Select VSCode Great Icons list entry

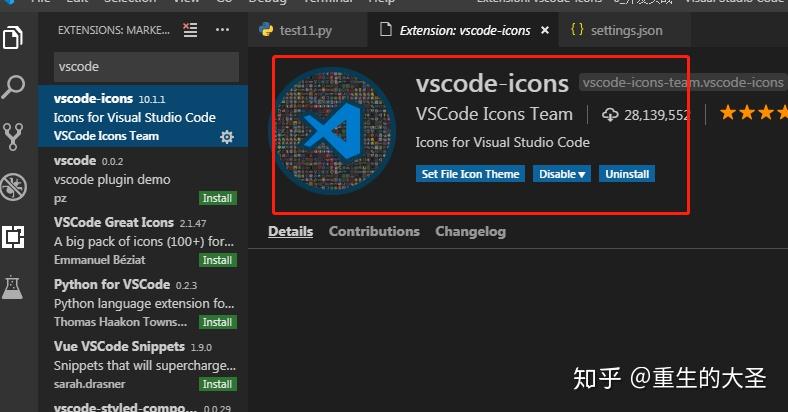pyautogui.click(x=143, y=241)
